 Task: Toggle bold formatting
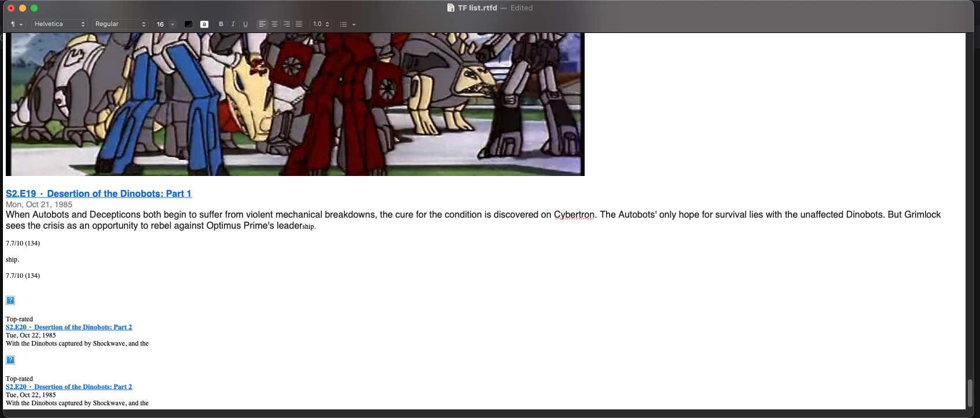click(221, 24)
